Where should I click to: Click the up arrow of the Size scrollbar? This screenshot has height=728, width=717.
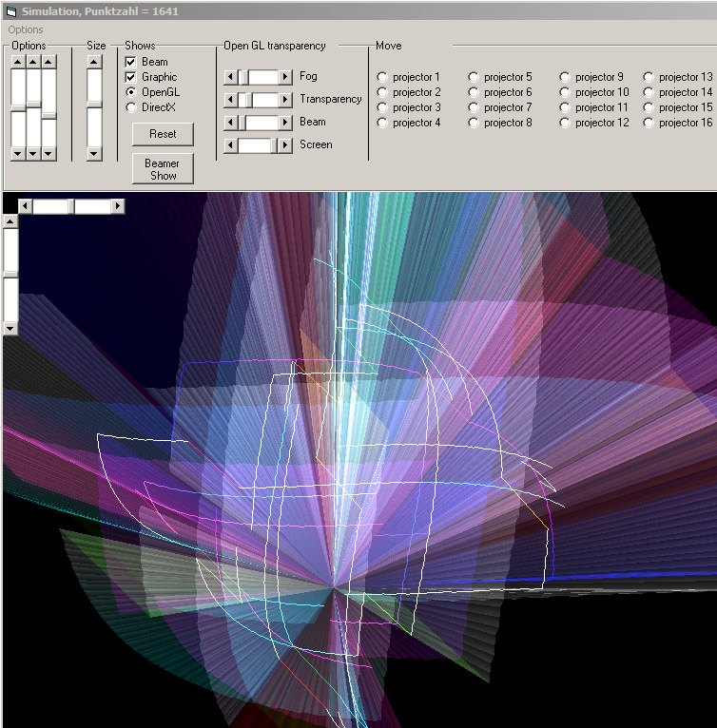(94, 62)
